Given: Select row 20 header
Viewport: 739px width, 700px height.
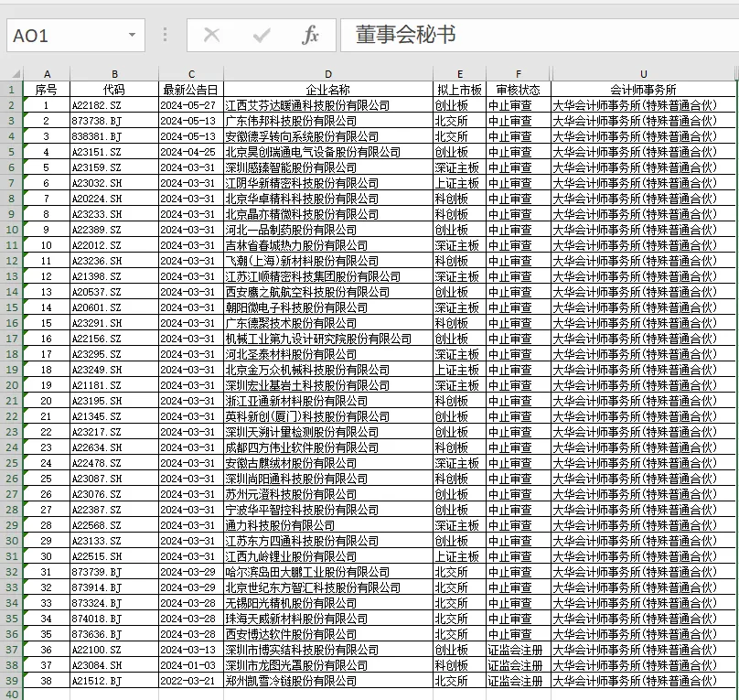Looking at the screenshot, I should coord(11,385).
